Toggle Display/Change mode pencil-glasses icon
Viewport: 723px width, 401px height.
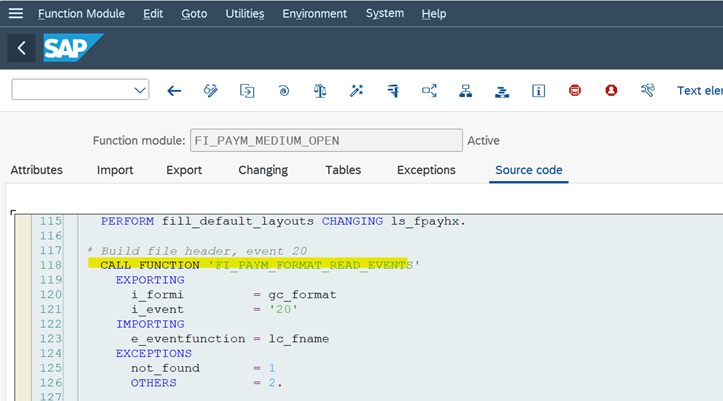211,91
